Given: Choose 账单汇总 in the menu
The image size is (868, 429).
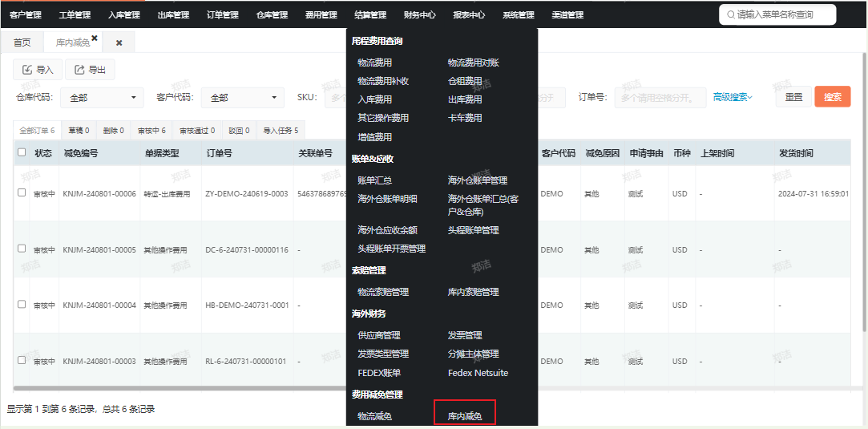Looking at the screenshot, I should pos(375,180).
